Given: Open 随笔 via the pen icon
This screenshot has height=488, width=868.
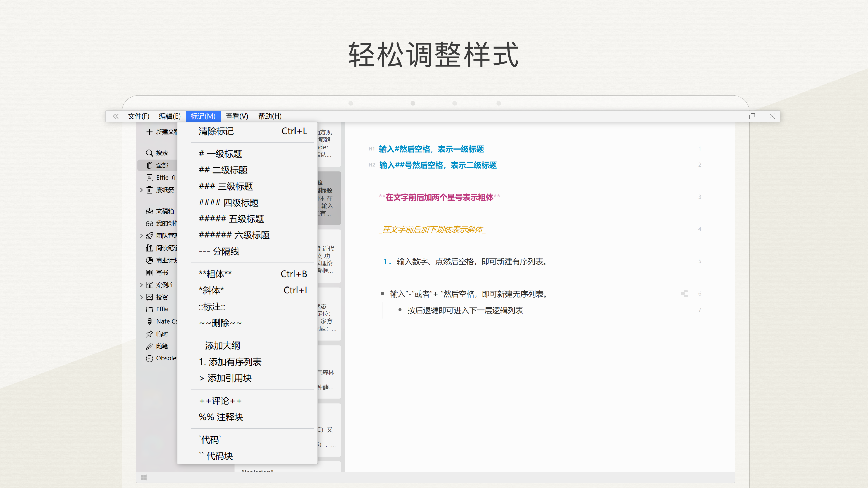Looking at the screenshot, I should [x=150, y=346].
